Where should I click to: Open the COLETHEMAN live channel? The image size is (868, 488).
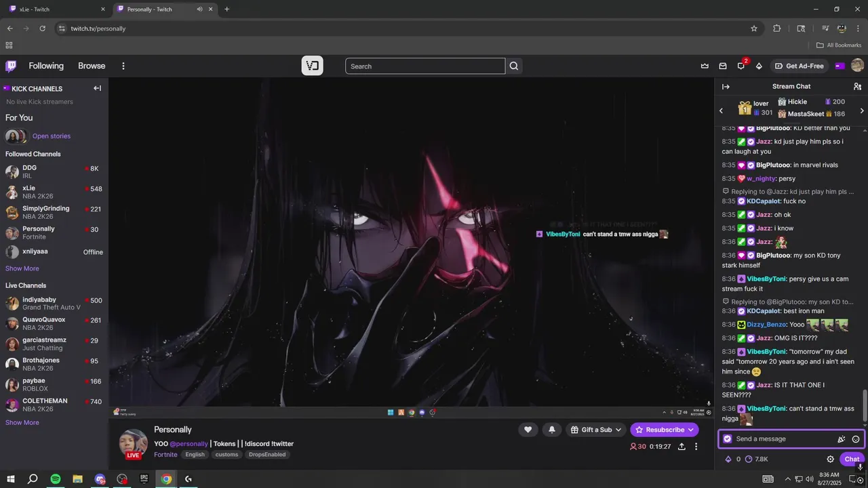pyautogui.click(x=54, y=405)
